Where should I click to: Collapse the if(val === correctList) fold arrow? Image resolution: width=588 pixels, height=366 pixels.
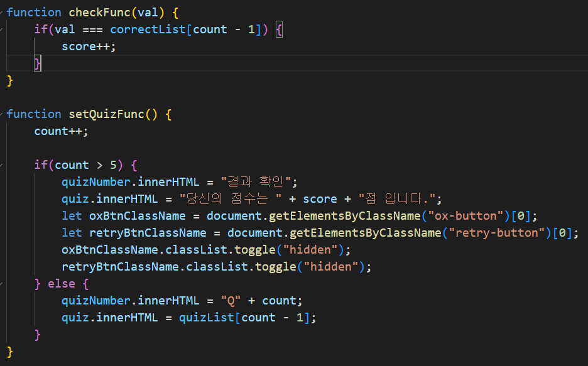coord(1,30)
